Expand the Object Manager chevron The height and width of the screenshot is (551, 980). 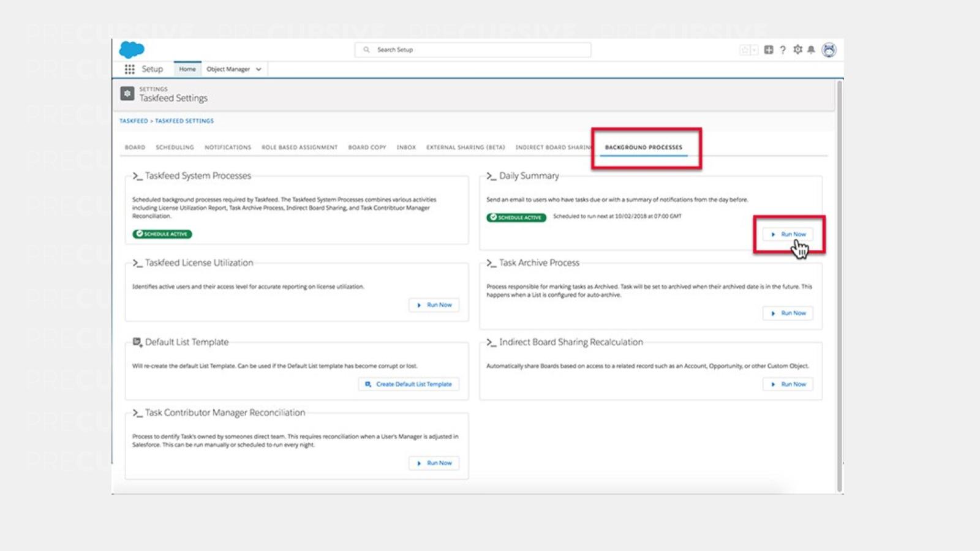pos(258,69)
